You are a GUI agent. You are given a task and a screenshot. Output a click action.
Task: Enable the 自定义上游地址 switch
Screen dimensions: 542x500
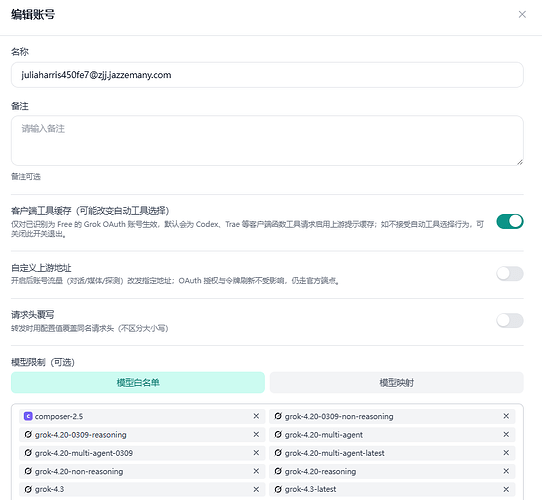click(x=510, y=274)
